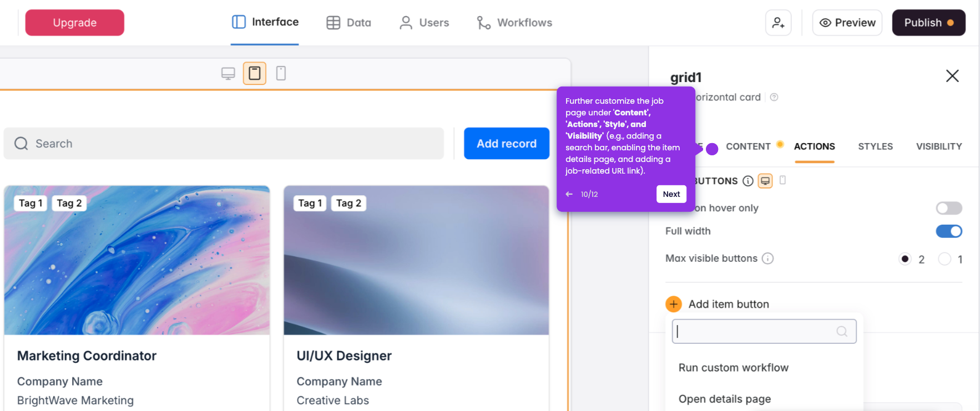Click the Upgrade button
The image size is (980, 411).
pyautogui.click(x=74, y=23)
